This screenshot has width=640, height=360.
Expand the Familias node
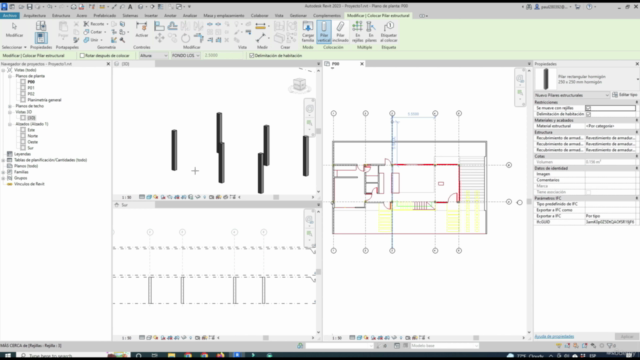click(3, 172)
